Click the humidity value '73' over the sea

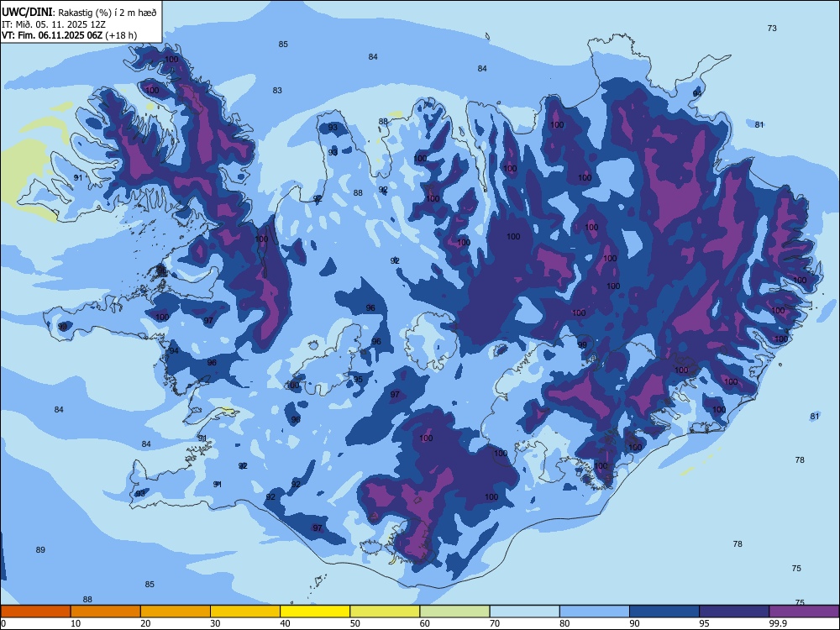click(772, 28)
